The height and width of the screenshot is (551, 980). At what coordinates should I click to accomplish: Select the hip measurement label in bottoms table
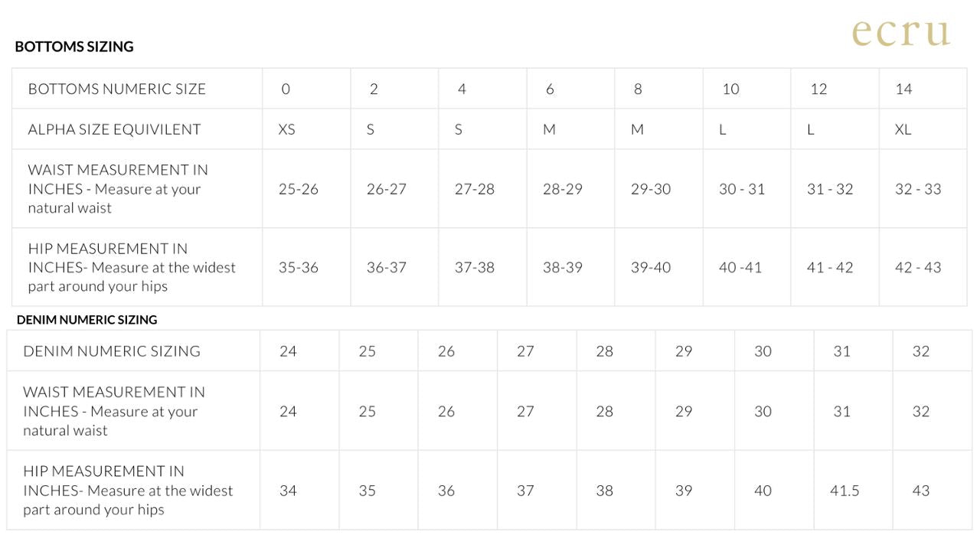132,267
